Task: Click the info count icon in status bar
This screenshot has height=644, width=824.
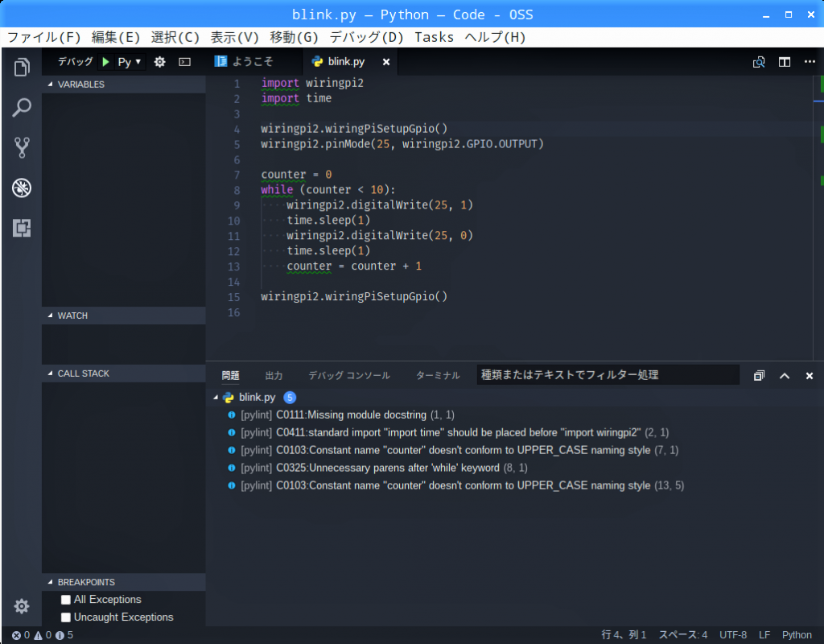Action: (x=60, y=635)
